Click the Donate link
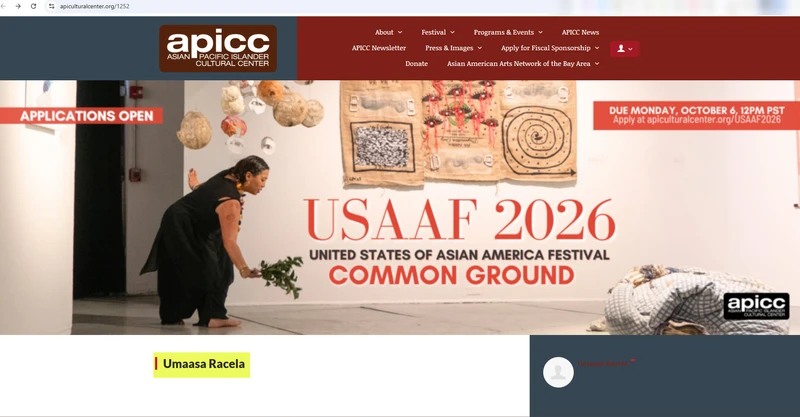Viewport: 800px width, 417px height. click(416, 64)
